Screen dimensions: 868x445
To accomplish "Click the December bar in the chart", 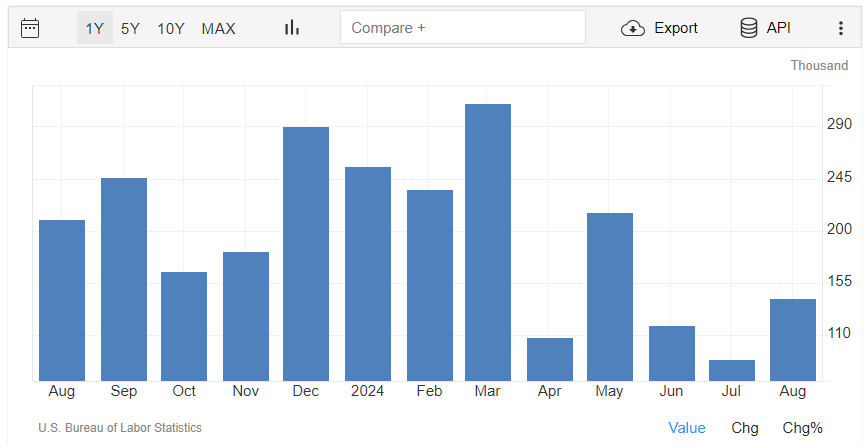I will click(x=306, y=254).
